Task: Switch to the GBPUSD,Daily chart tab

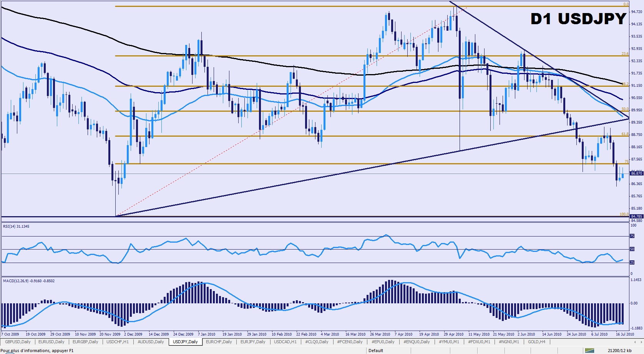Action: [x=18, y=342]
